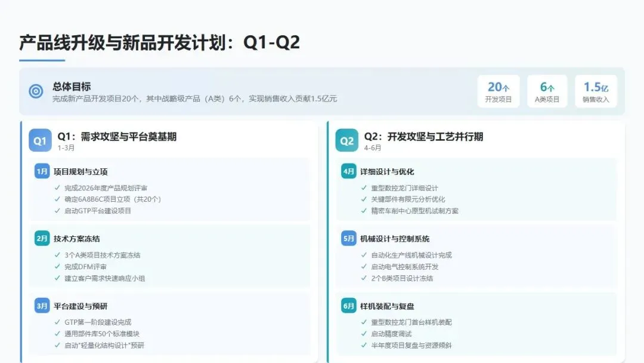644x363 pixels.
Task: Click the check mark beside 重型数控龙门首台样机装配
Action: [x=364, y=322]
